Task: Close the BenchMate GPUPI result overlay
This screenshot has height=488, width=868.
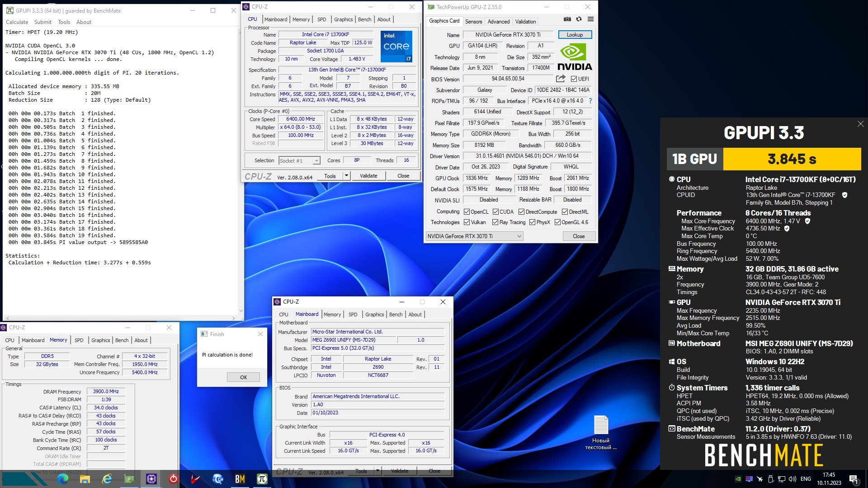Action: (x=860, y=124)
